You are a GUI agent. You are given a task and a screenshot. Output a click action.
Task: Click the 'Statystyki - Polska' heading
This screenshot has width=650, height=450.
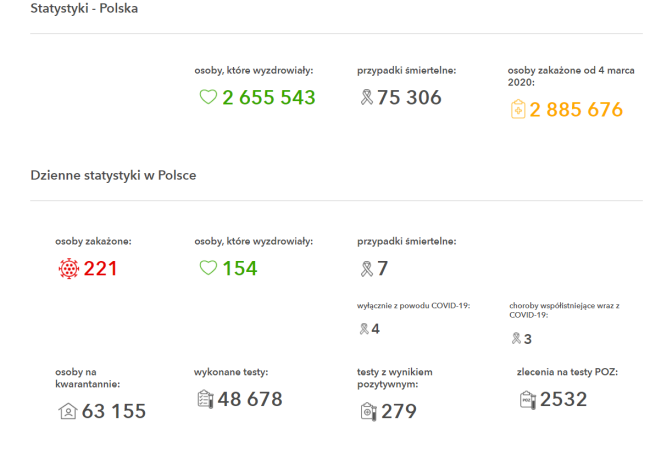84,9
